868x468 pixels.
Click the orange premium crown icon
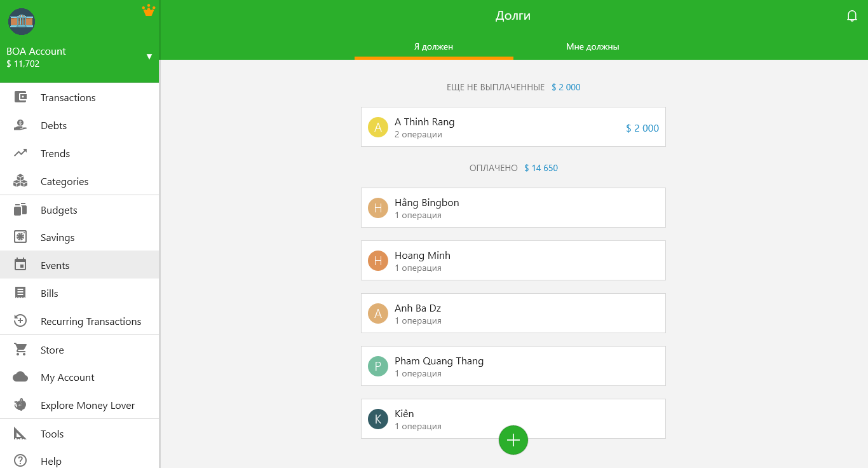(x=149, y=10)
